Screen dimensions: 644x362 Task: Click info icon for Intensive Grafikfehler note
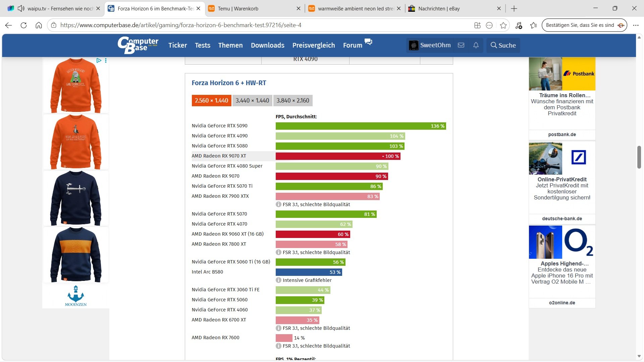tap(278, 280)
